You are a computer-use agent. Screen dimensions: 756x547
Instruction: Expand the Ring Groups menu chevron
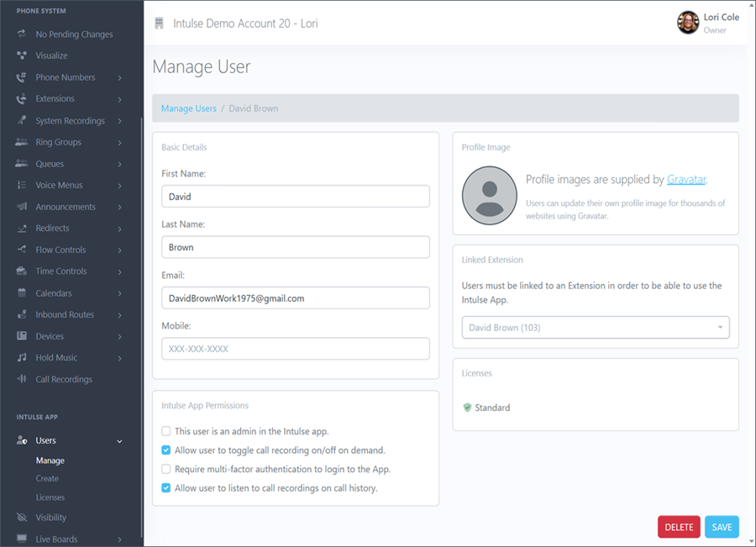click(120, 142)
